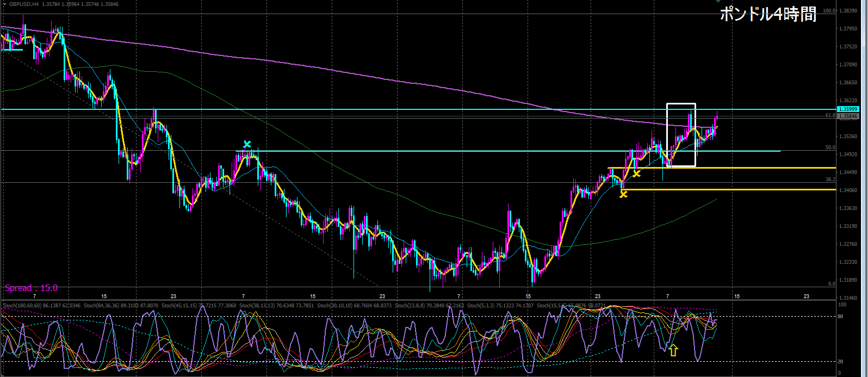Click the gray 1.35846 current price tag
This screenshot has height=377, width=868.
coord(847,116)
